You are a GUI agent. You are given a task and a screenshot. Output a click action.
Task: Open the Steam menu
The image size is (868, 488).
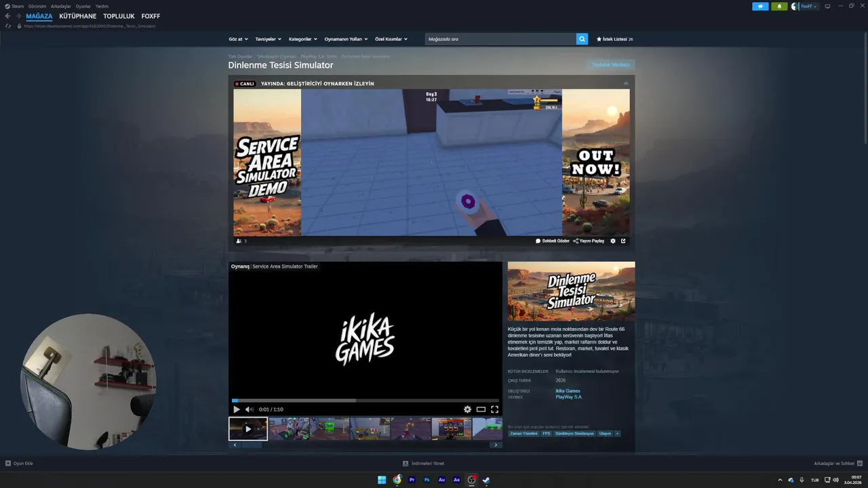pos(14,6)
